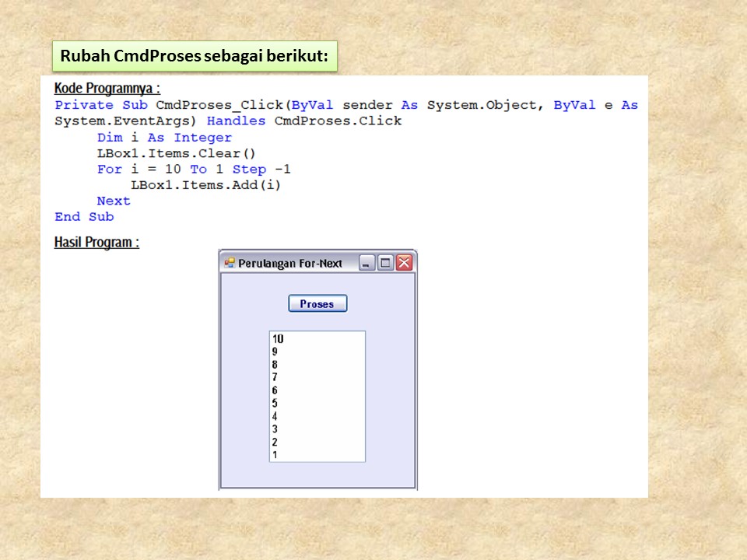Click the 'LBox1.Items.Clear()' code line
Viewport: 747px width, 560px height.
coord(177,153)
